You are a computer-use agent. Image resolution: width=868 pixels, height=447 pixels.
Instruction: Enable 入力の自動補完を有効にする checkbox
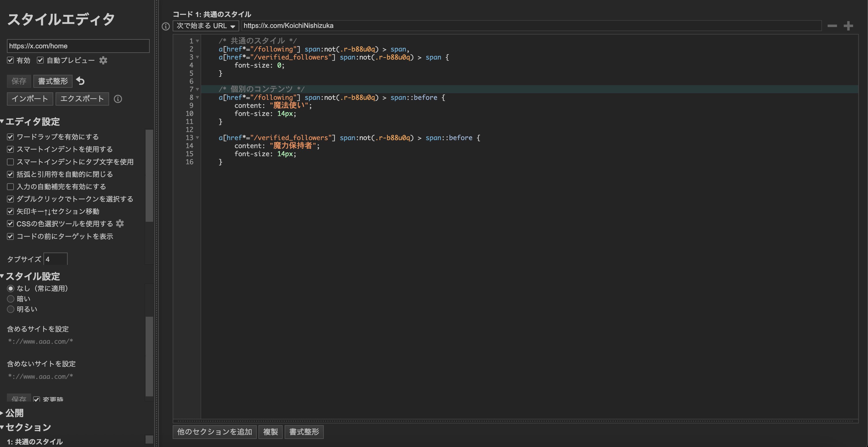click(10, 187)
